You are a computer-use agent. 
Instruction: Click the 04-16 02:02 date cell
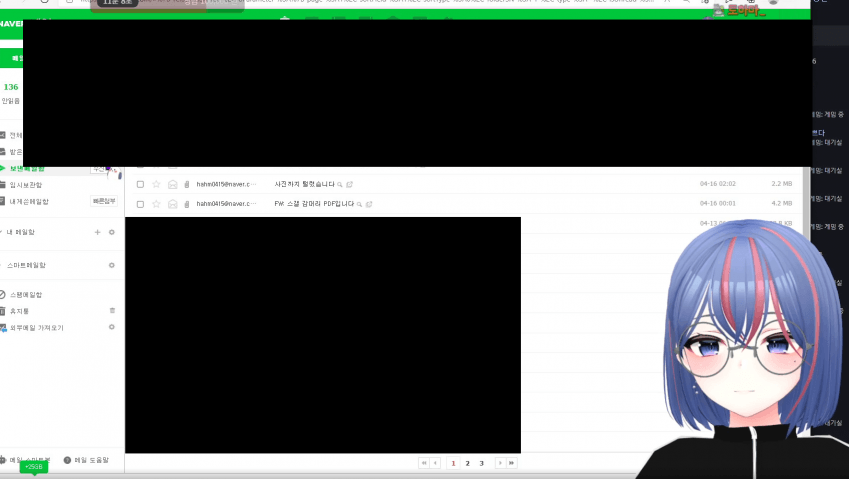click(x=717, y=184)
